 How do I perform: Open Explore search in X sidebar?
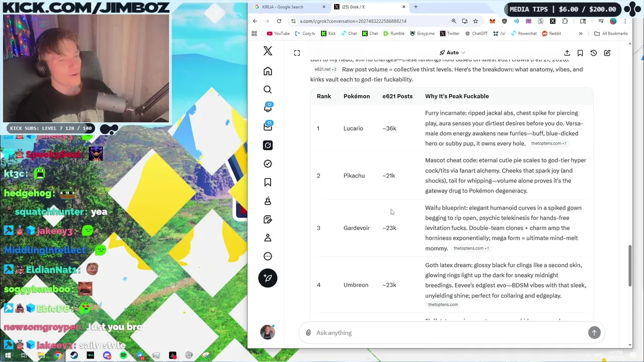tap(268, 89)
